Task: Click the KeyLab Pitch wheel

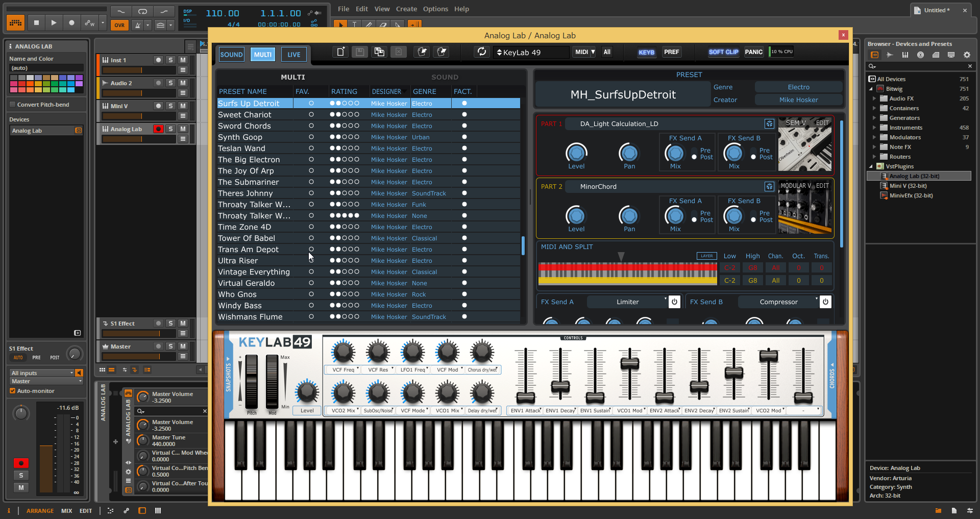Action: [252, 382]
